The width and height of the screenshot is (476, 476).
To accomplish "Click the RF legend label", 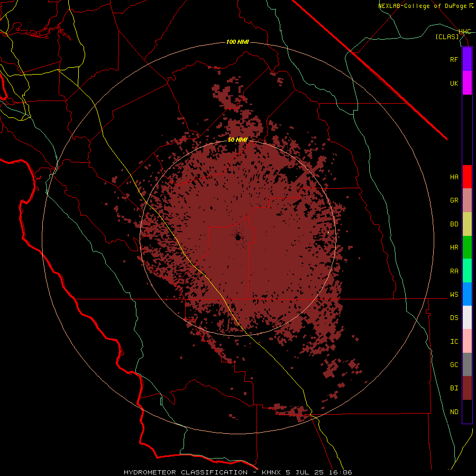I will [454, 59].
